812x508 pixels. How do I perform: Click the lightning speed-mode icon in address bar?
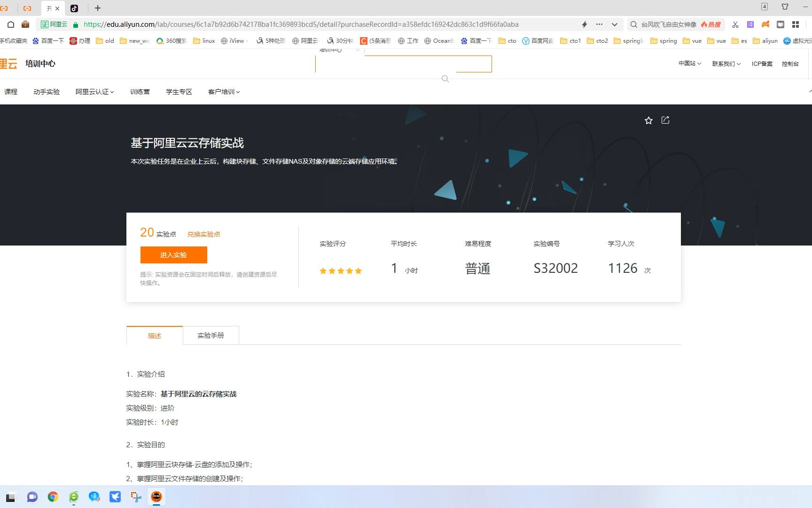click(585, 24)
